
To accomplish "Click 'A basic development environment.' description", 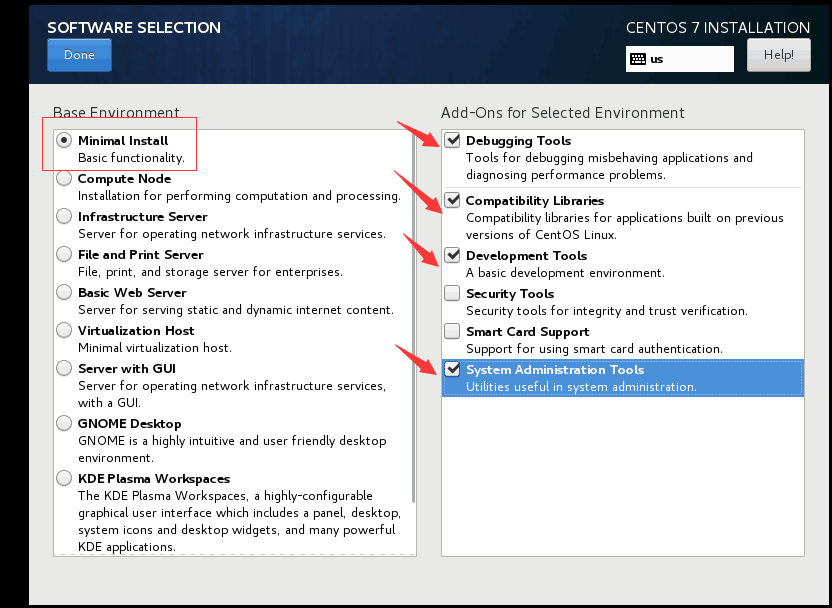I will 565,273.
